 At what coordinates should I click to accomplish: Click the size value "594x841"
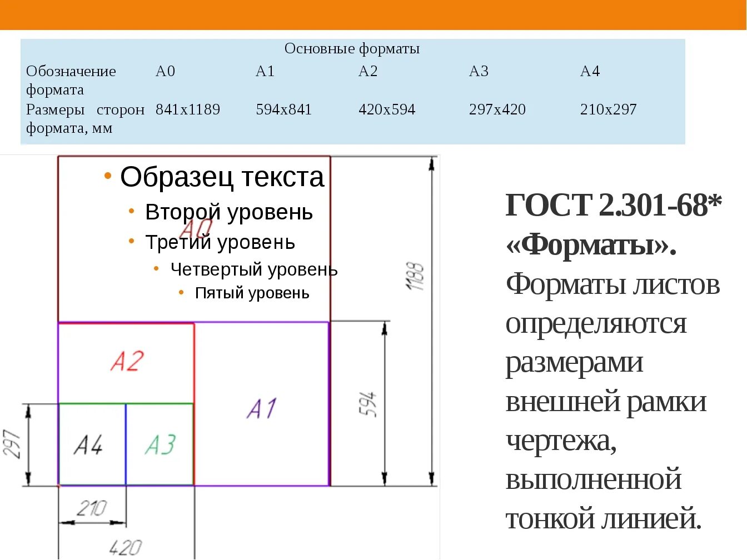[x=284, y=109]
